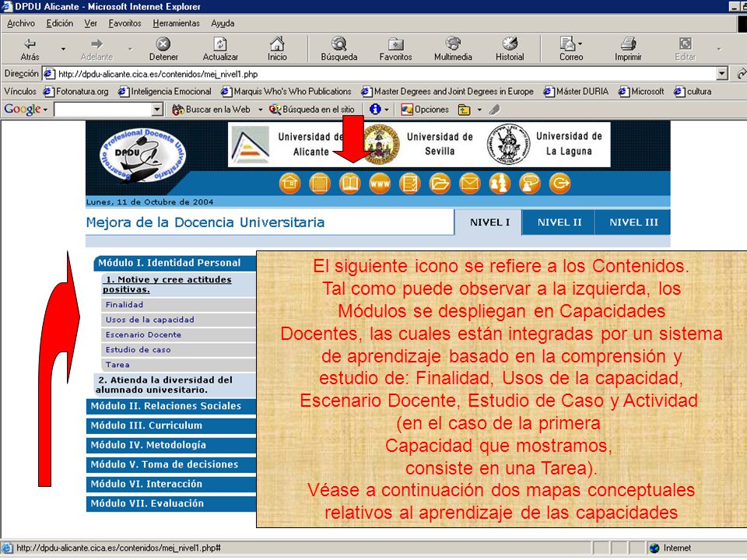Click the orange people icon
The height and width of the screenshot is (560, 747).
click(500, 184)
